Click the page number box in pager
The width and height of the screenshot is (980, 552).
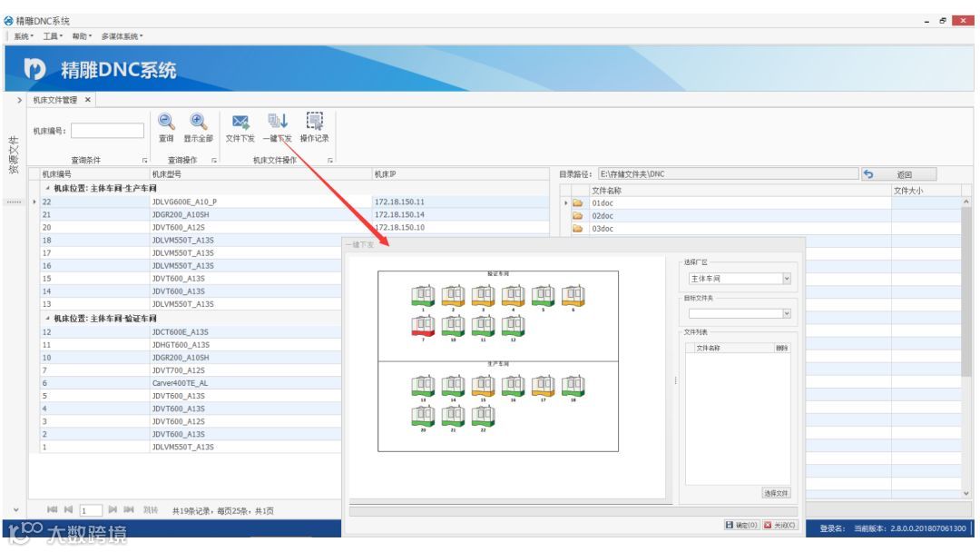(91, 511)
